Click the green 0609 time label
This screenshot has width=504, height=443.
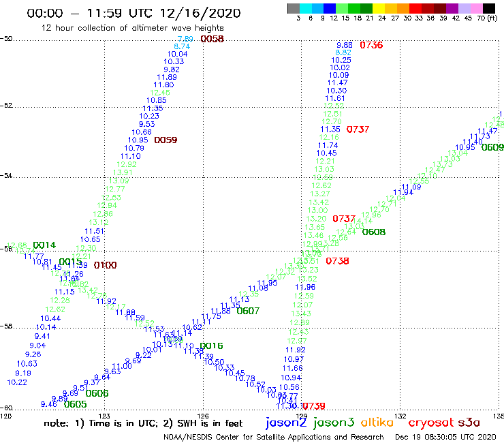492,147
